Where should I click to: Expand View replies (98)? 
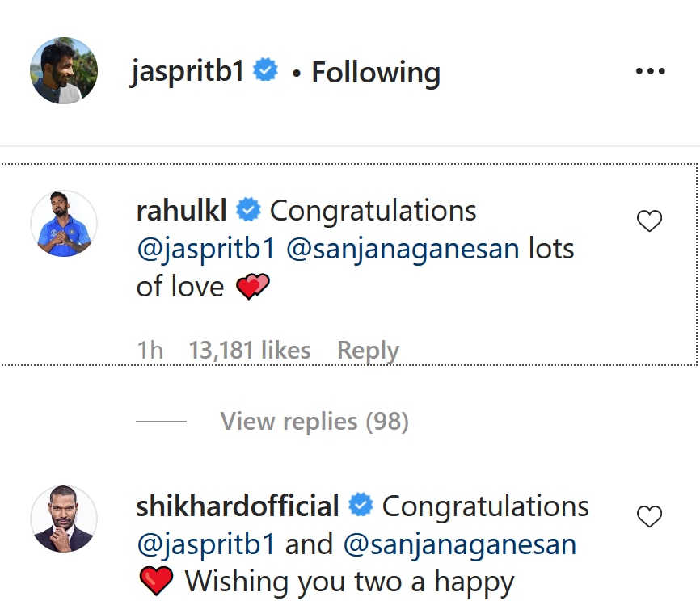(314, 421)
